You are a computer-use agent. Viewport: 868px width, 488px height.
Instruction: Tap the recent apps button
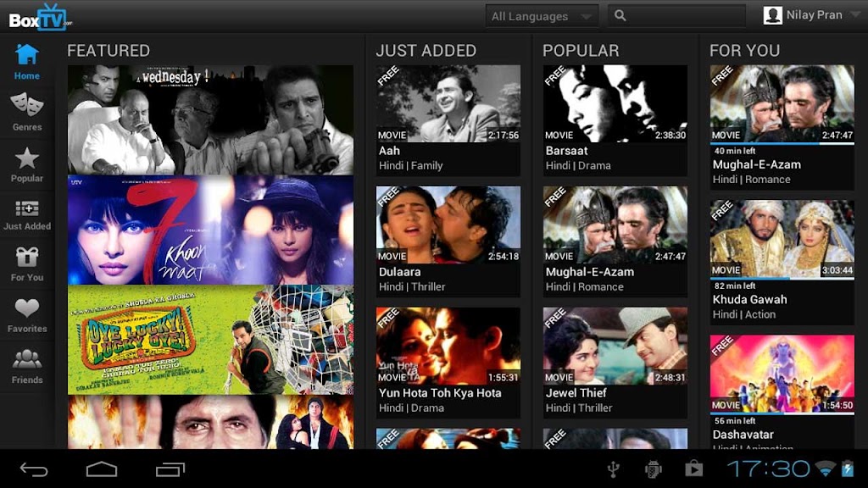[x=170, y=469]
